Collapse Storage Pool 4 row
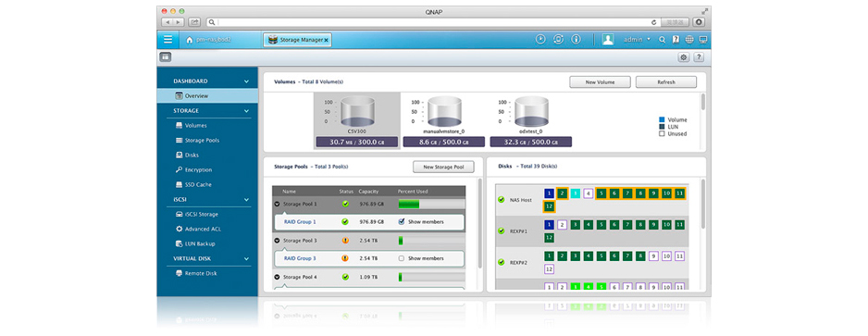Image resolution: width=868 pixels, height=336 pixels. click(277, 277)
